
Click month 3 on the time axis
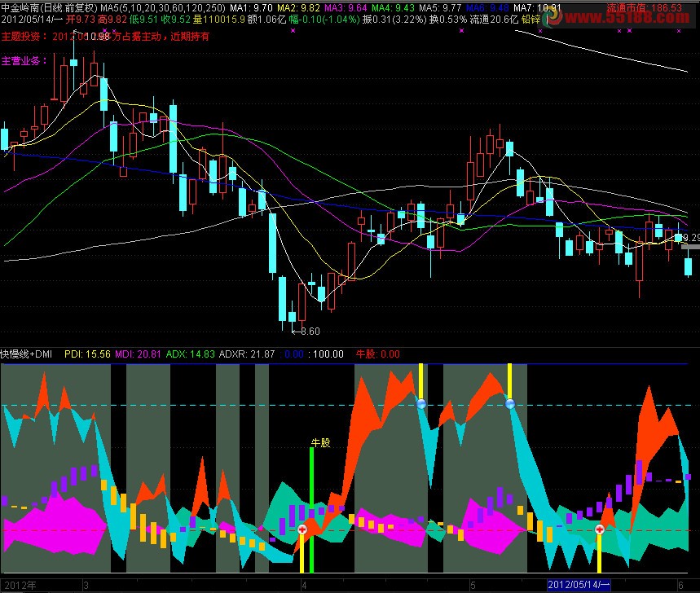pos(86,586)
